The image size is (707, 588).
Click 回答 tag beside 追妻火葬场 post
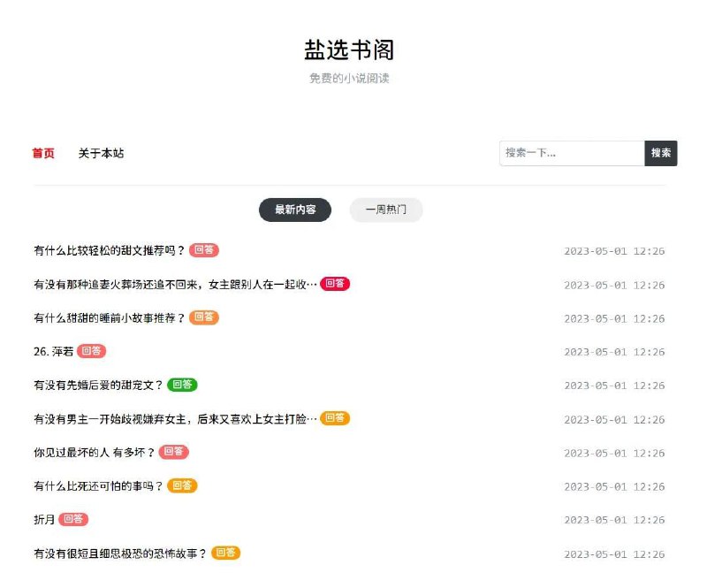click(335, 284)
